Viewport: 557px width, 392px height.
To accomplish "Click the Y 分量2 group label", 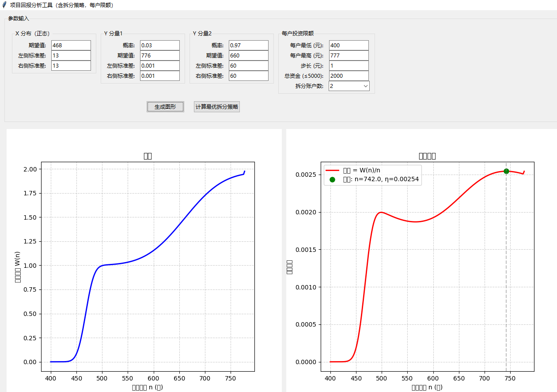I will (202, 34).
